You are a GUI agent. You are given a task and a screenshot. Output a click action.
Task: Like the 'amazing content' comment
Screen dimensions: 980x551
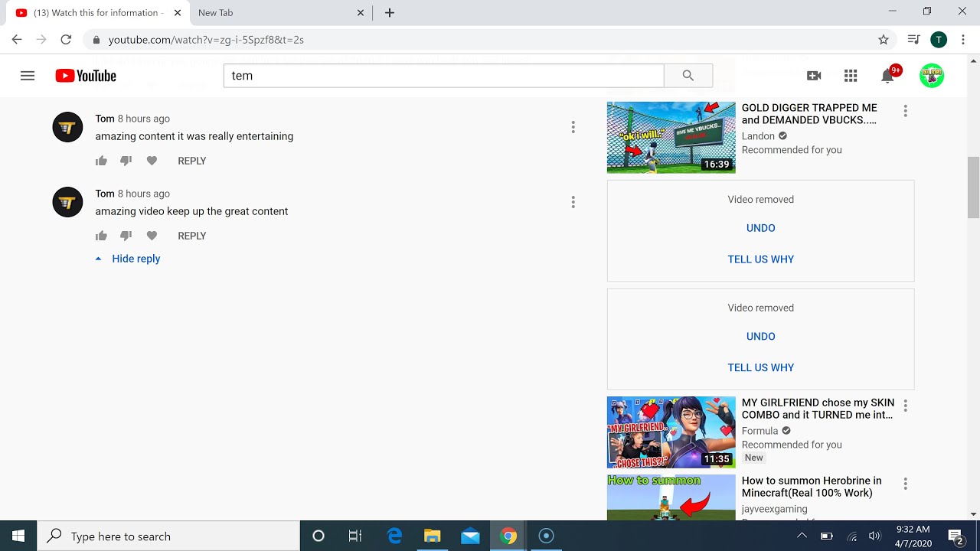coord(101,161)
